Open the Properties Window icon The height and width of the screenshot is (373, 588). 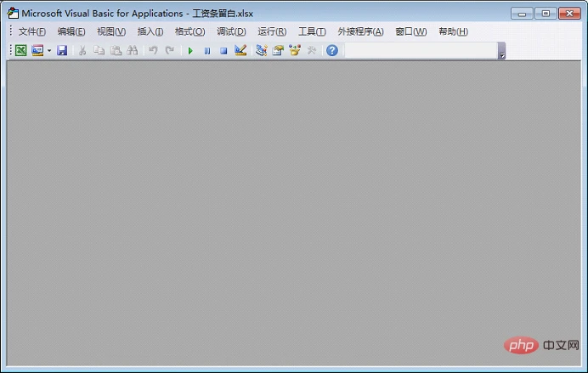278,50
